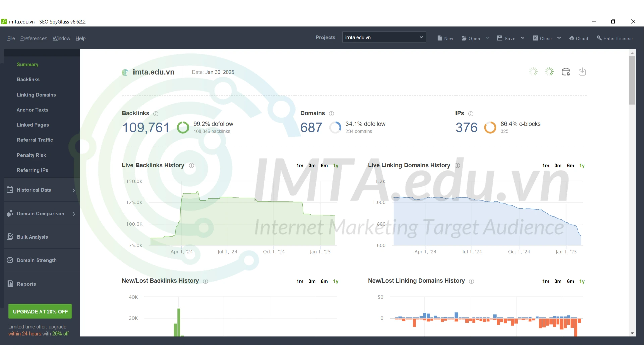Click the Save disk icon

(500, 38)
